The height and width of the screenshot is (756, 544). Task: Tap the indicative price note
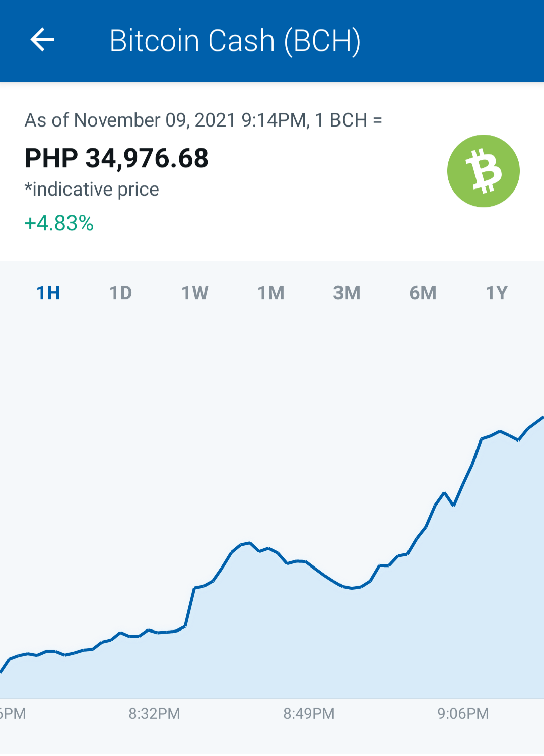pyautogui.click(x=92, y=190)
